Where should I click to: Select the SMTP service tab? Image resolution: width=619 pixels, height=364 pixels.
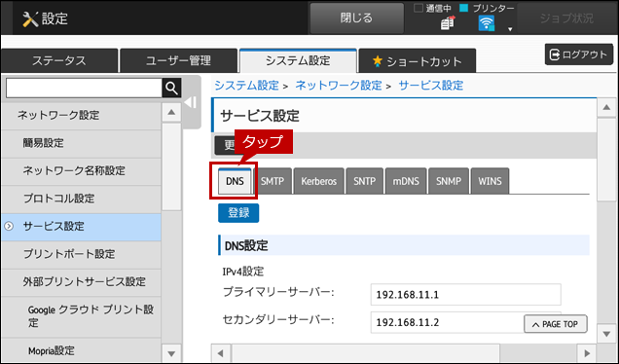coord(273,181)
